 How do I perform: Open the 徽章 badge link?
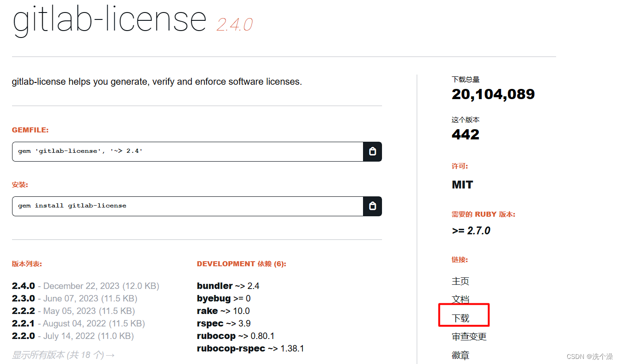(461, 355)
